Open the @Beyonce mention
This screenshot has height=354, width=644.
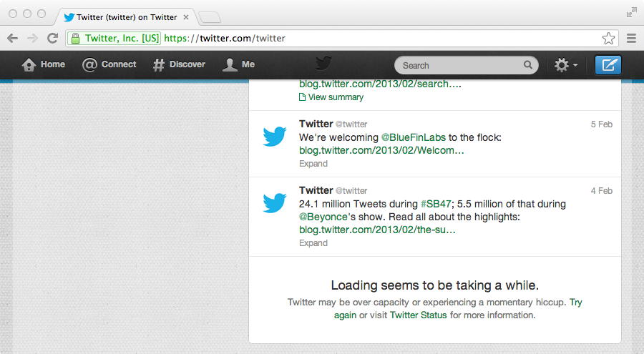[323, 217]
